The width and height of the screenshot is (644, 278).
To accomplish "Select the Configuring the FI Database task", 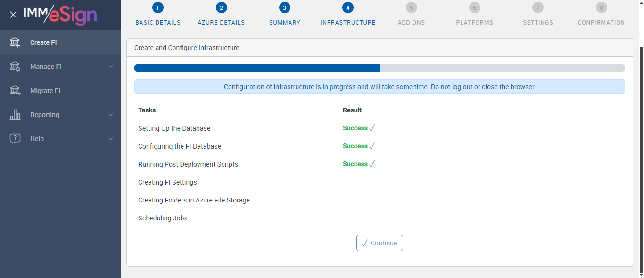I will (x=180, y=146).
